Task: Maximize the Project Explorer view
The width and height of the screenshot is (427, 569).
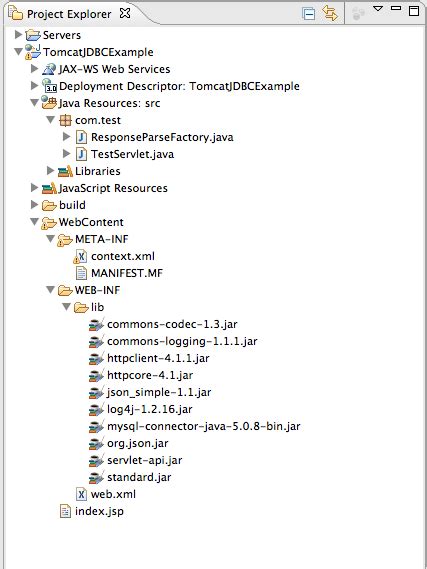Action: pyautogui.click(x=414, y=11)
